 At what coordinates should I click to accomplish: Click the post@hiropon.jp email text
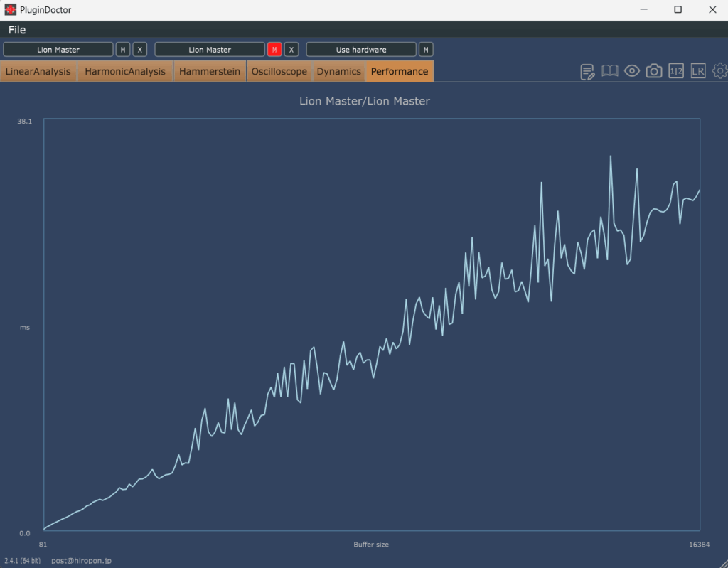[81, 561]
